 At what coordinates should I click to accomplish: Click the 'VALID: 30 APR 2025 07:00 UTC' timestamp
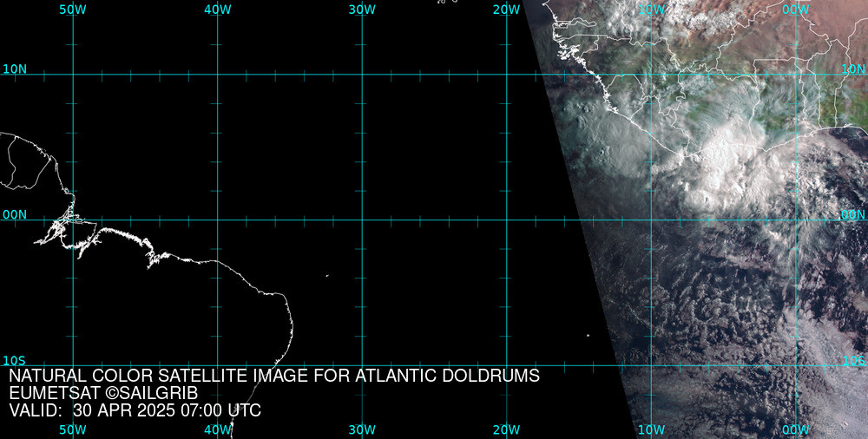click(x=135, y=410)
